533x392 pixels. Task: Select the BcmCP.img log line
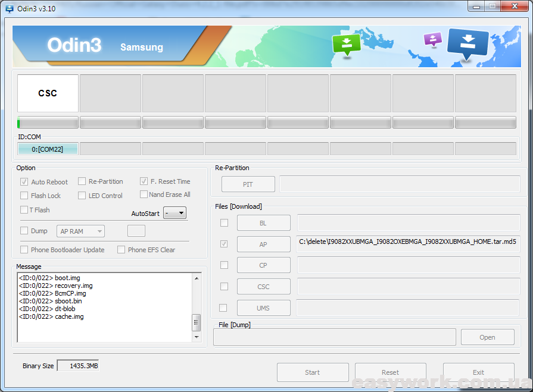[x=52, y=293]
